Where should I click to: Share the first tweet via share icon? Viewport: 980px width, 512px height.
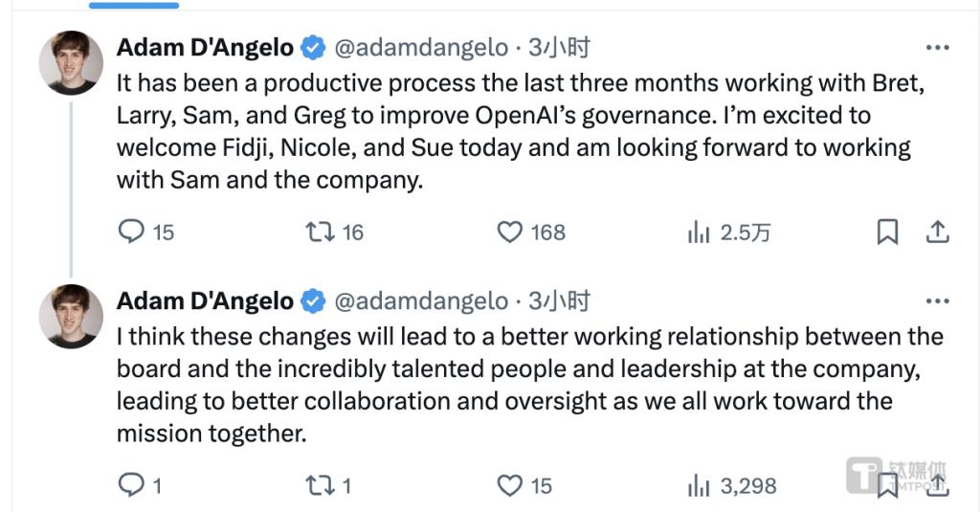coord(937,232)
